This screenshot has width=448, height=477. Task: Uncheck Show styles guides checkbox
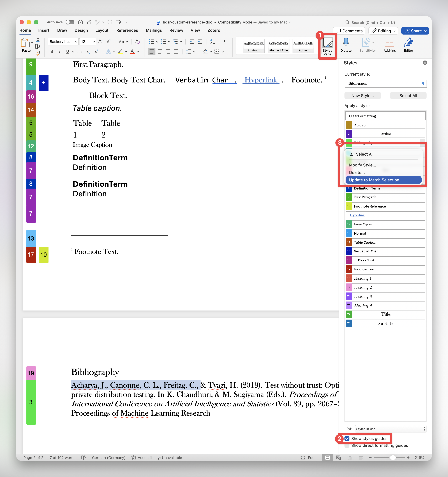(x=347, y=439)
